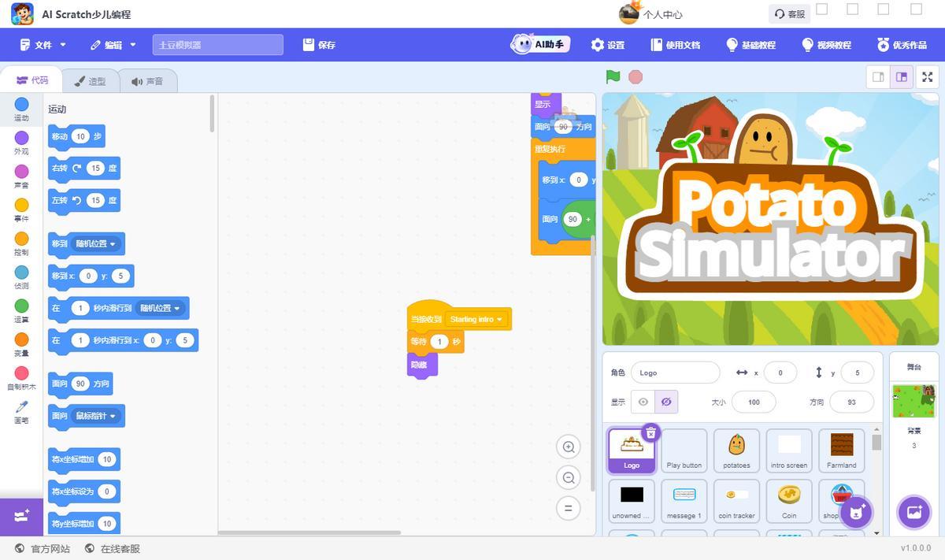Select the potatoes sprite thumbnail
Viewport: 945px width, 560px height.
click(736, 451)
